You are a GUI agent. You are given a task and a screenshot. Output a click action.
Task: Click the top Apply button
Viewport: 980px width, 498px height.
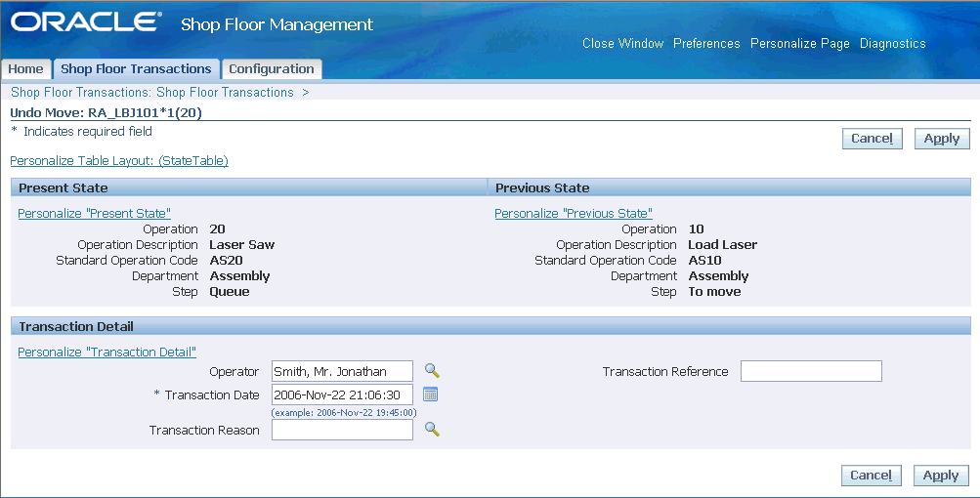pyautogui.click(x=942, y=139)
